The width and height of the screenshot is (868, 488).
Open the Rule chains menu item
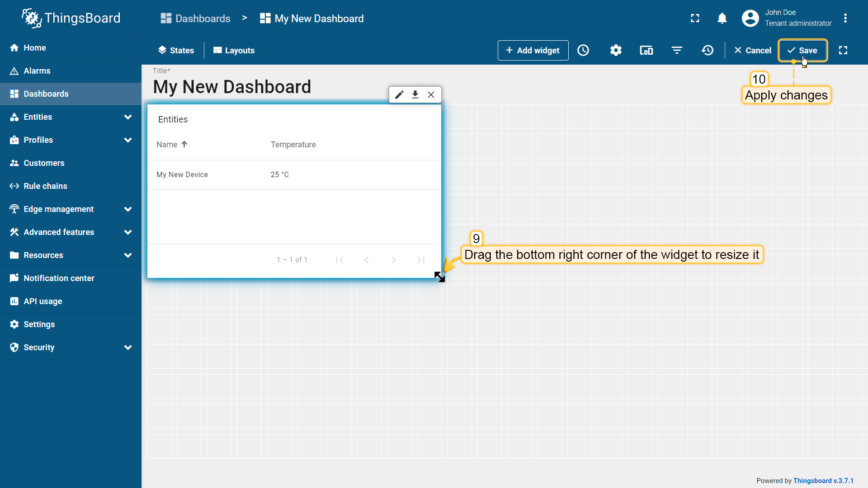[45, 186]
